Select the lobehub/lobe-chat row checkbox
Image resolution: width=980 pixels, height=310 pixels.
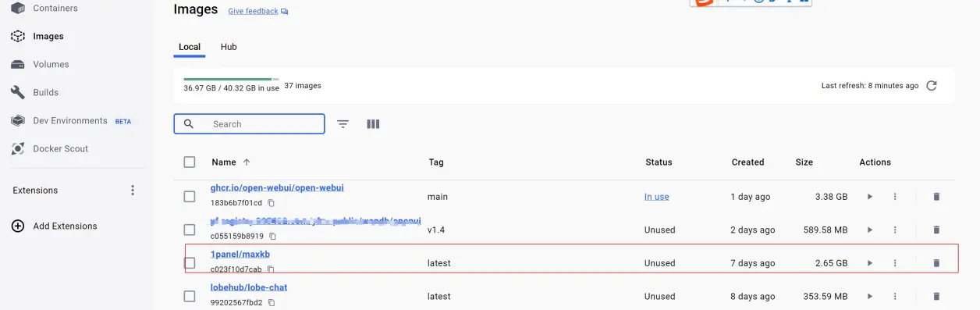point(190,297)
